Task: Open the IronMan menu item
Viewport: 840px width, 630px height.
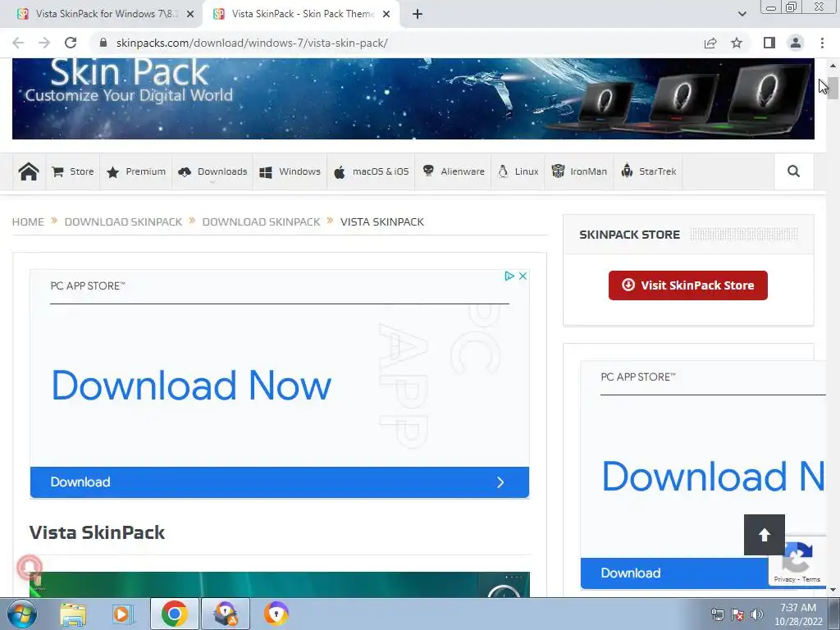Action: pyautogui.click(x=579, y=171)
